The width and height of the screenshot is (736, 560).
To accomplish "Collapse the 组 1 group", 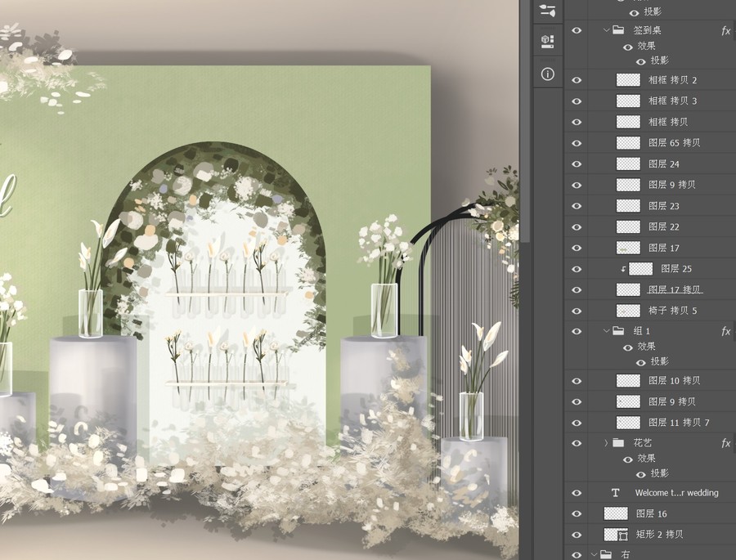I will 606,331.
